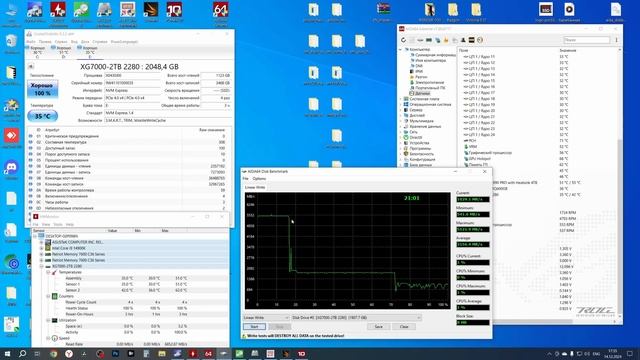Click the Сеть icon in AIDA64 tree
The image size is (640, 360).
click(406, 132)
